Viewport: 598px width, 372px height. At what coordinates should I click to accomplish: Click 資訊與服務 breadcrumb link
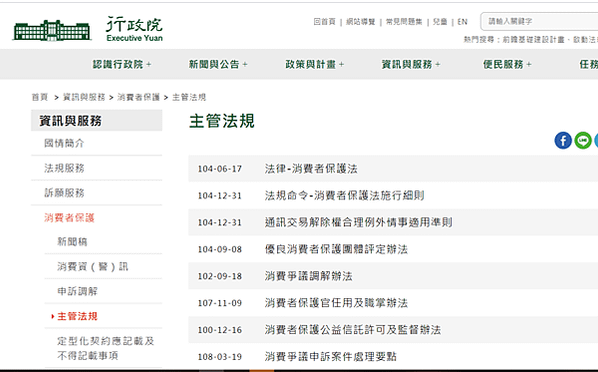tap(84, 97)
